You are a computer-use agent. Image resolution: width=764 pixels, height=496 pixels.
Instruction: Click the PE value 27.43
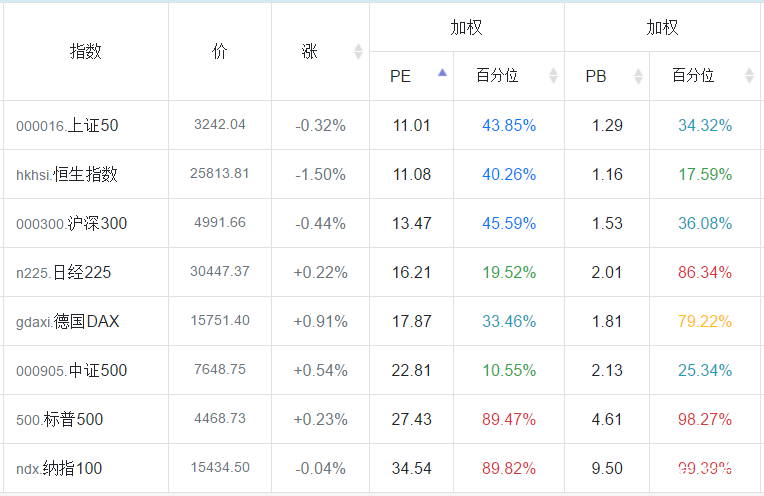click(x=412, y=420)
